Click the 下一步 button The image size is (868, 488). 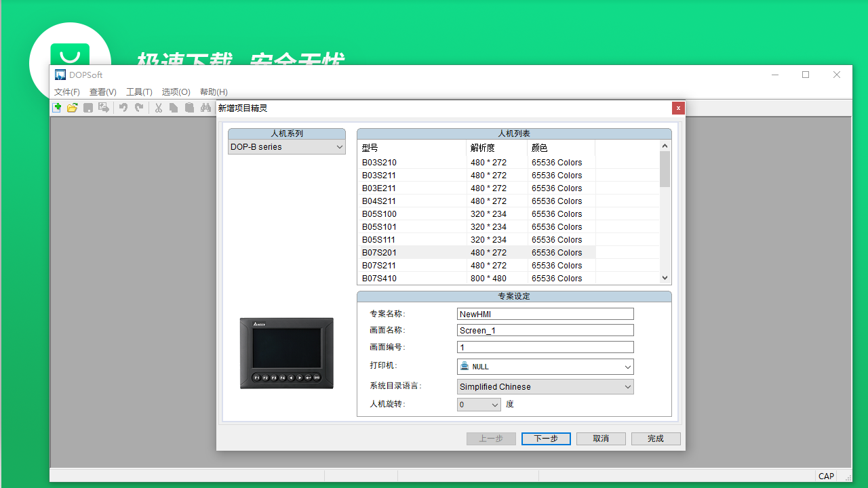pos(546,439)
